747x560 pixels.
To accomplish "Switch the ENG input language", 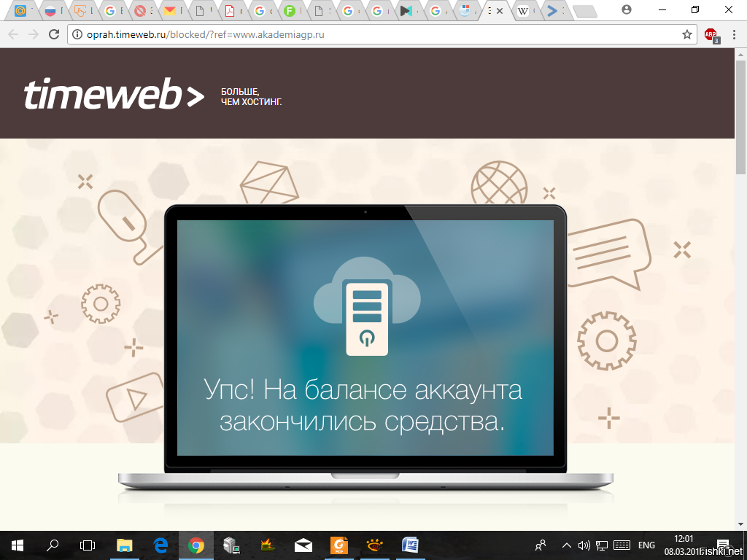I will coord(646,545).
